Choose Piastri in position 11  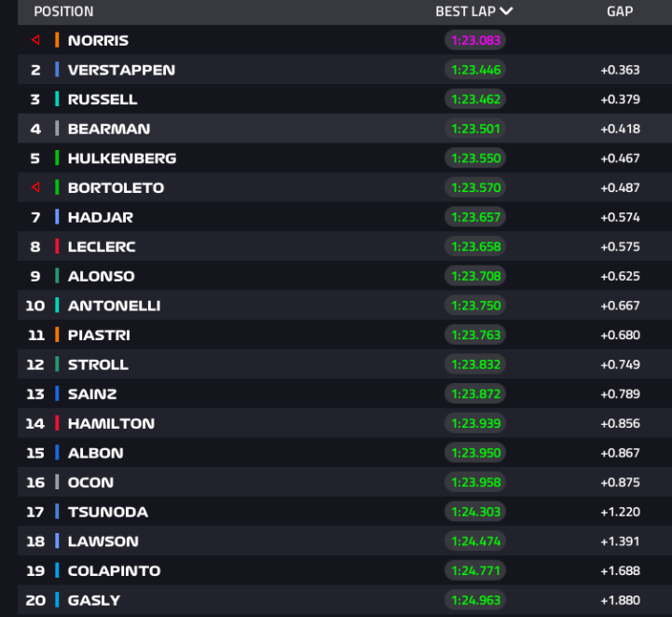pyautogui.click(x=345, y=335)
